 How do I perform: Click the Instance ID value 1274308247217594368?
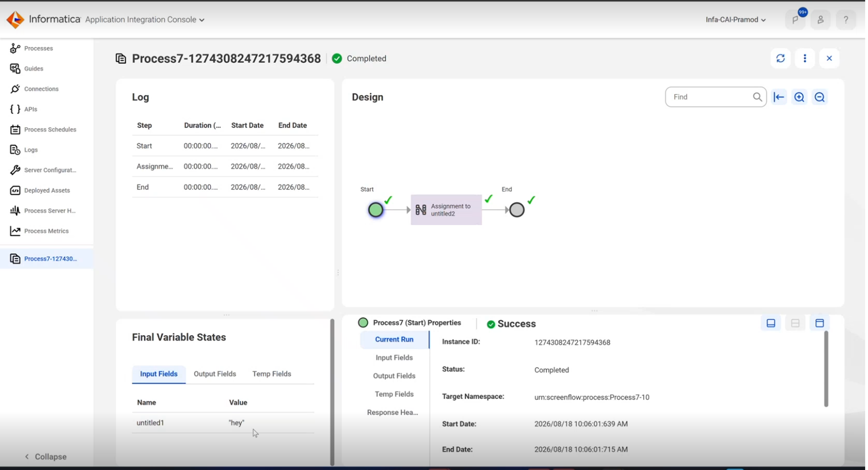[572, 342]
